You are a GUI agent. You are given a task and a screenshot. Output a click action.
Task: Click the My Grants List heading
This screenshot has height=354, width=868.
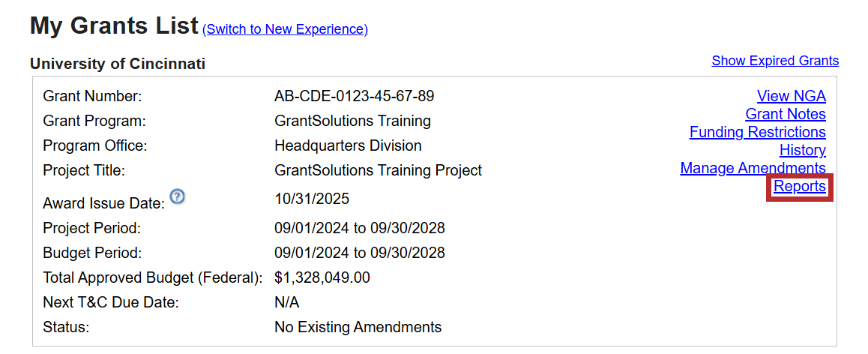[114, 25]
